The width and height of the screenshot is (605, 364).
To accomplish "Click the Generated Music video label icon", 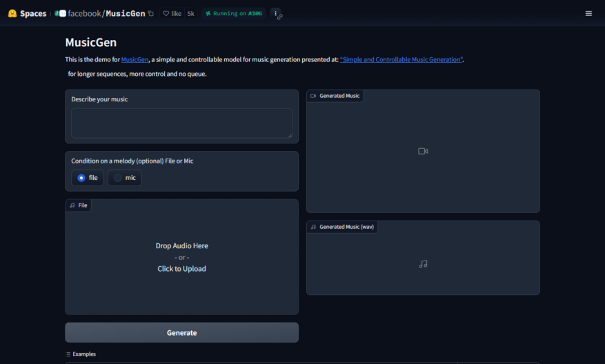I will pyautogui.click(x=313, y=96).
